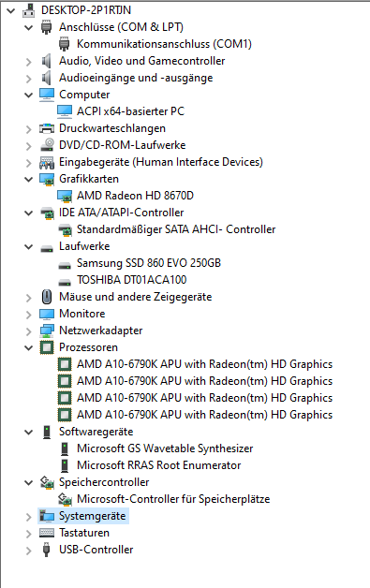Click the IDE ATA/ATAPI-Controller icon

(47, 213)
